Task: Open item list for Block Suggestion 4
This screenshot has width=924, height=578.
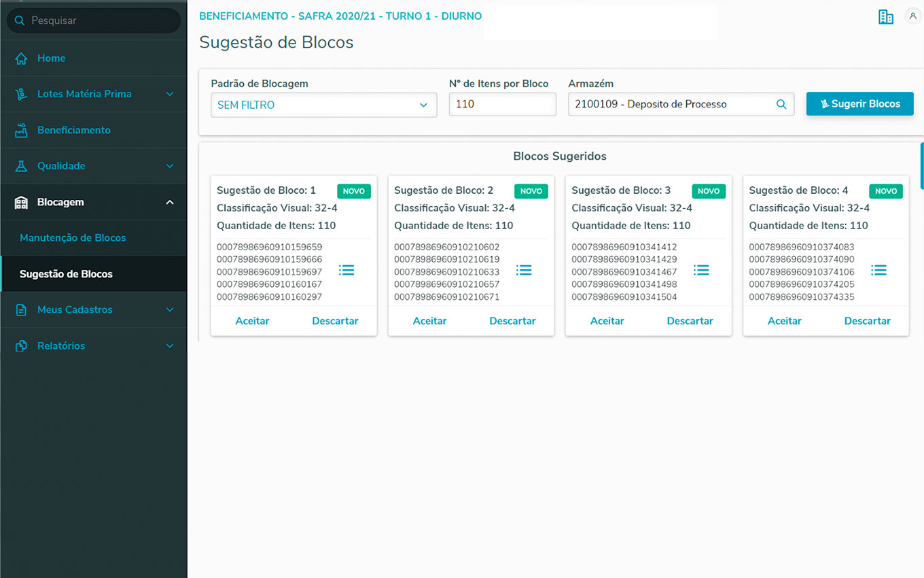Action: pos(878,271)
